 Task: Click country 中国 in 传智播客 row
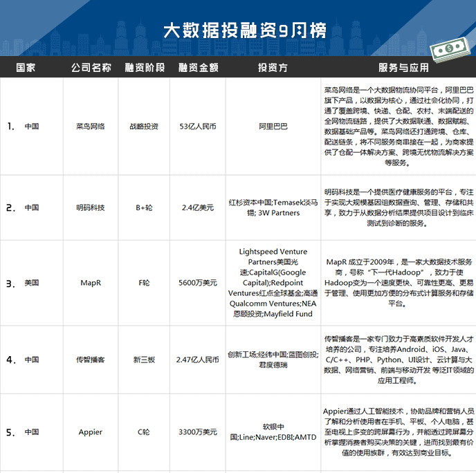32,360
